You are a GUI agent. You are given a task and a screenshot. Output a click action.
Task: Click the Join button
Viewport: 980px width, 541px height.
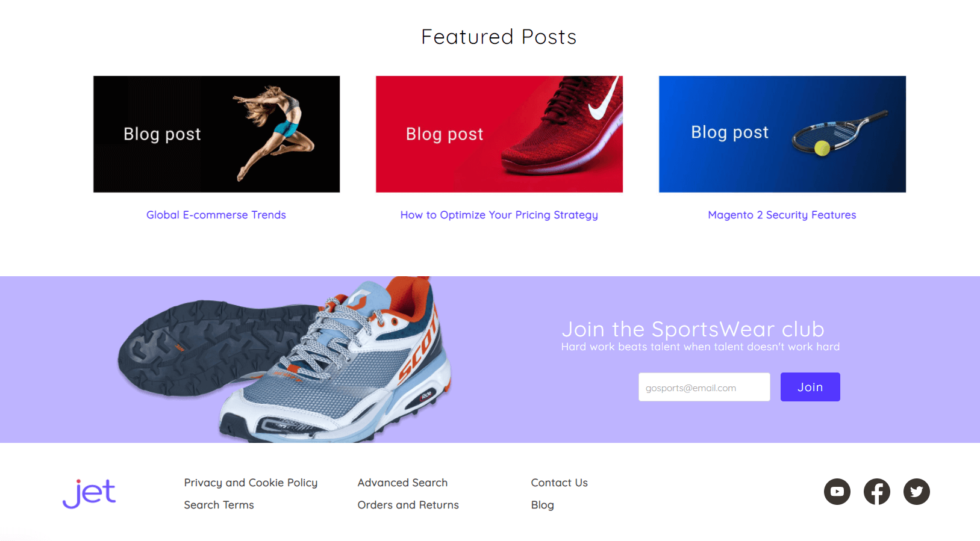click(810, 387)
